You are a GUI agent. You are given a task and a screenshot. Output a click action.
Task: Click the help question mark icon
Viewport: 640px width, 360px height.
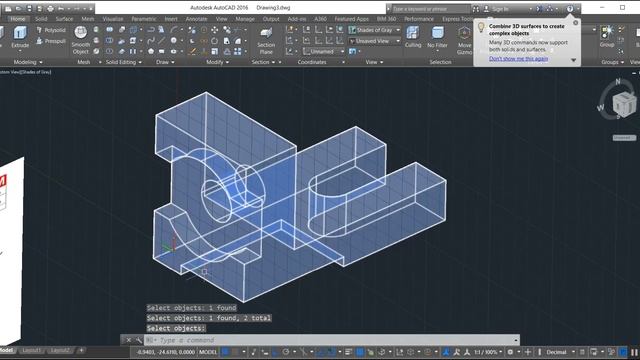click(x=570, y=8)
